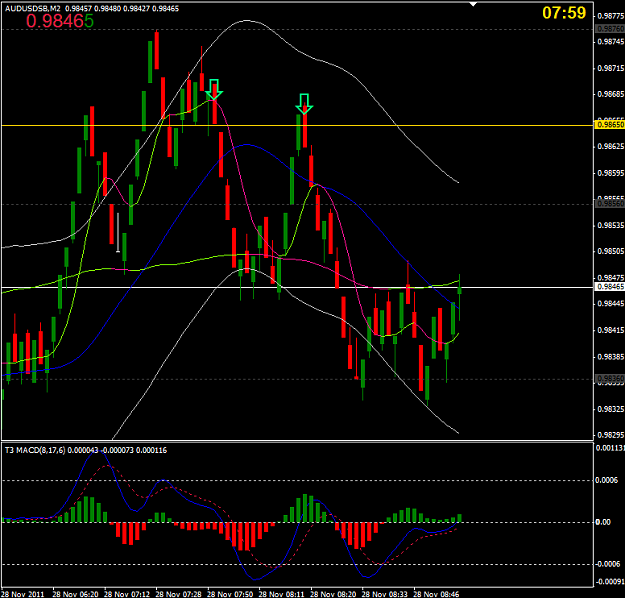
Task: Click the yellow 07:59 candle timer
Action: click(x=564, y=13)
